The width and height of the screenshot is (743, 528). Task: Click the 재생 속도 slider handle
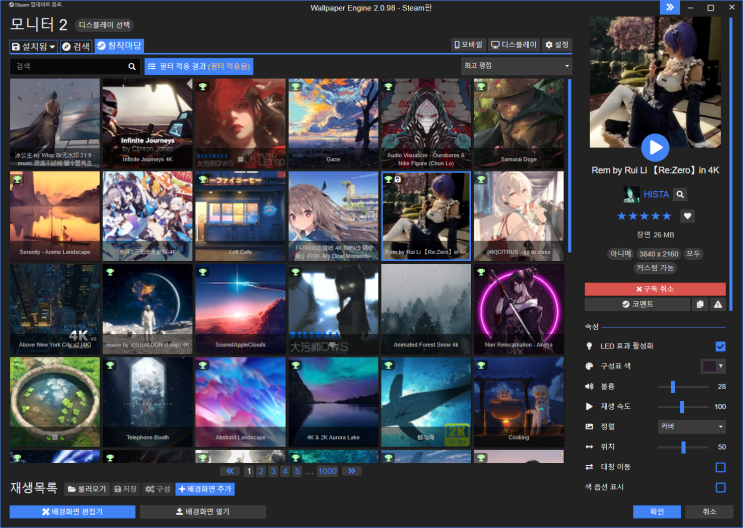click(x=682, y=407)
